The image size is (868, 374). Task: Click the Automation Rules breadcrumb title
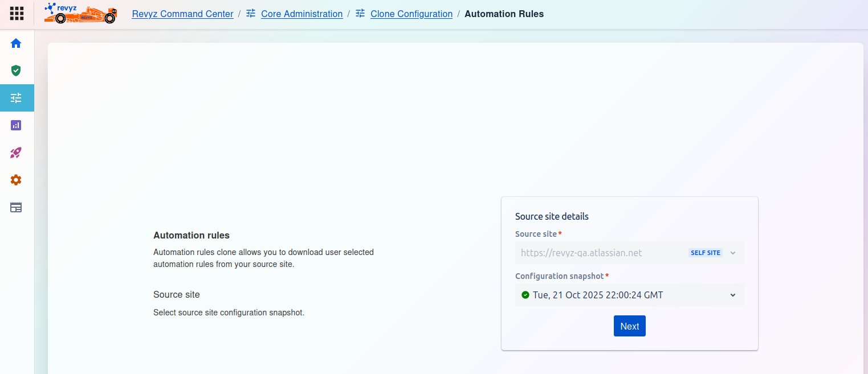pos(504,14)
